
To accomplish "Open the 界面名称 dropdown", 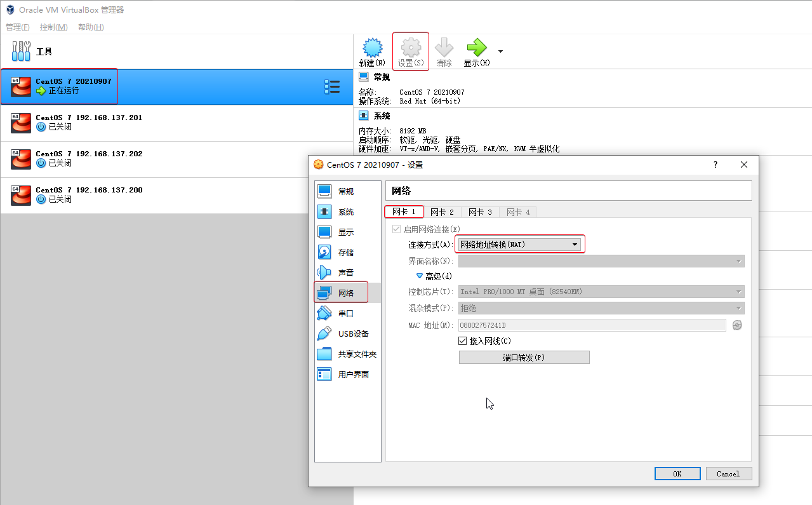I will (601, 261).
